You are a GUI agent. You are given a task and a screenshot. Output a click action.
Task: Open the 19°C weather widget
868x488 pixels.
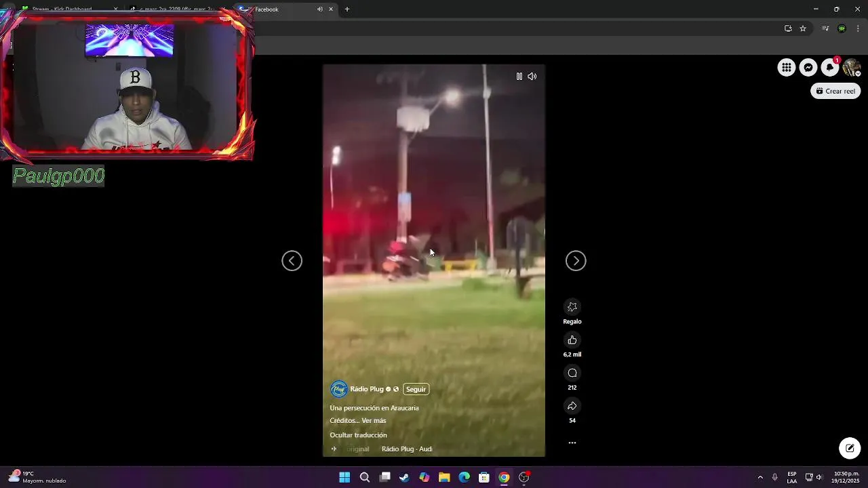point(37,477)
